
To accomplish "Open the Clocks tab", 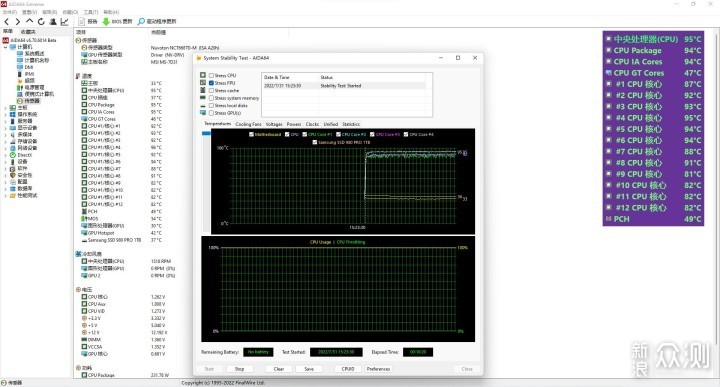I will 312,124.
